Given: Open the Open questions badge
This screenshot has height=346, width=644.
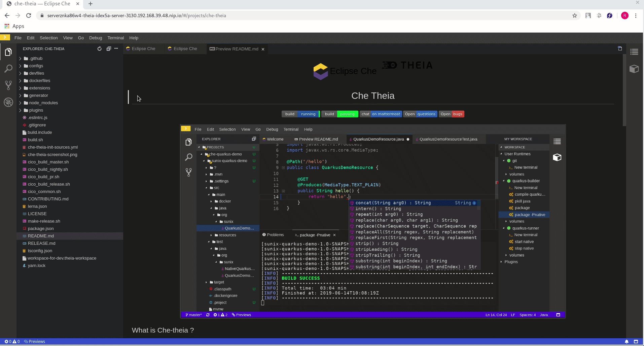Looking at the screenshot, I should (x=420, y=114).
